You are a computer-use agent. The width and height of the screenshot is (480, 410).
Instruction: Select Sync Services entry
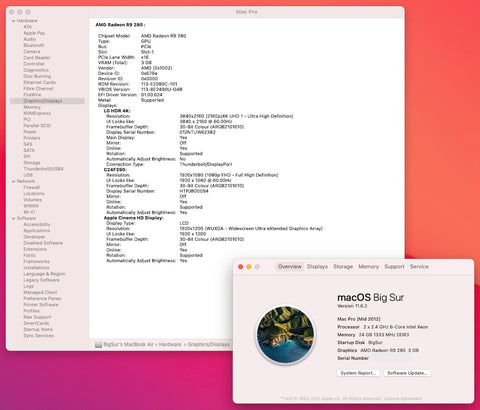39,336
